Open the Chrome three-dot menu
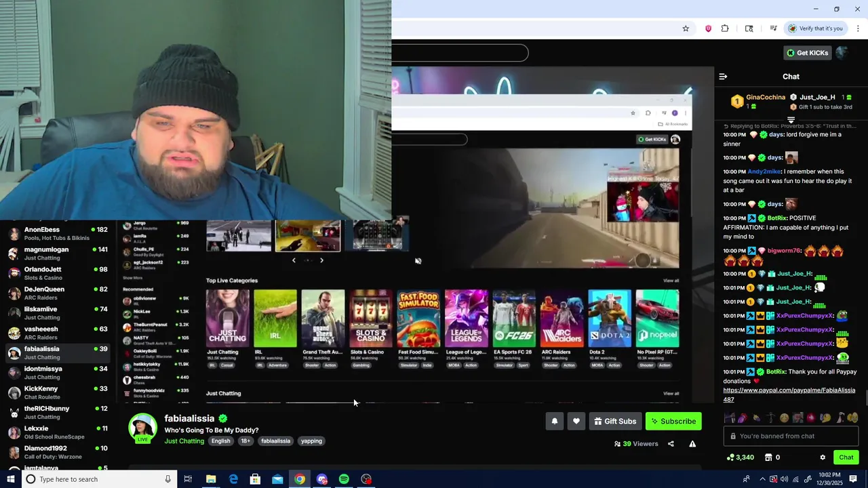The width and height of the screenshot is (868, 488). (x=858, y=28)
